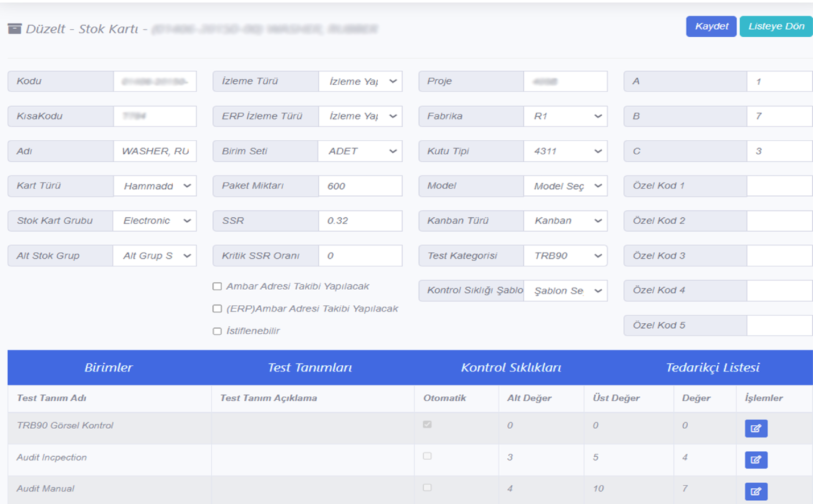This screenshot has width=813, height=504.
Task: Click the Listeye Dön button
Action: point(776,26)
